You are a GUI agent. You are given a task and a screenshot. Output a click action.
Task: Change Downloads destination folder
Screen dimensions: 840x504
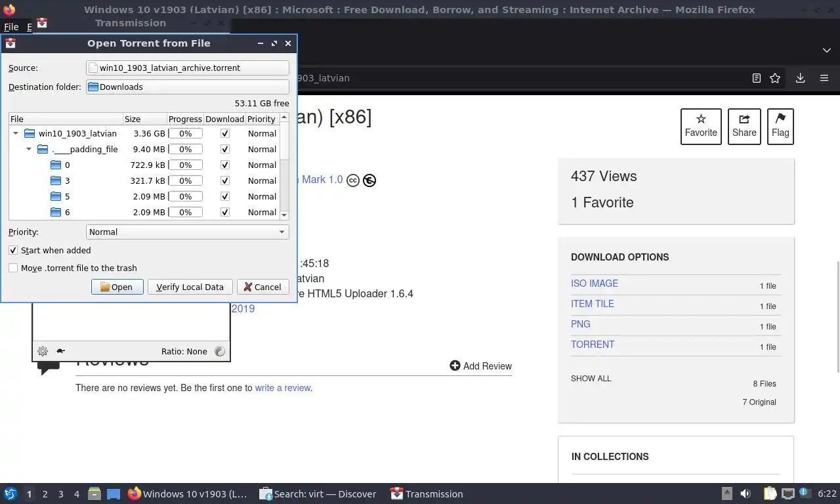point(187,87)
